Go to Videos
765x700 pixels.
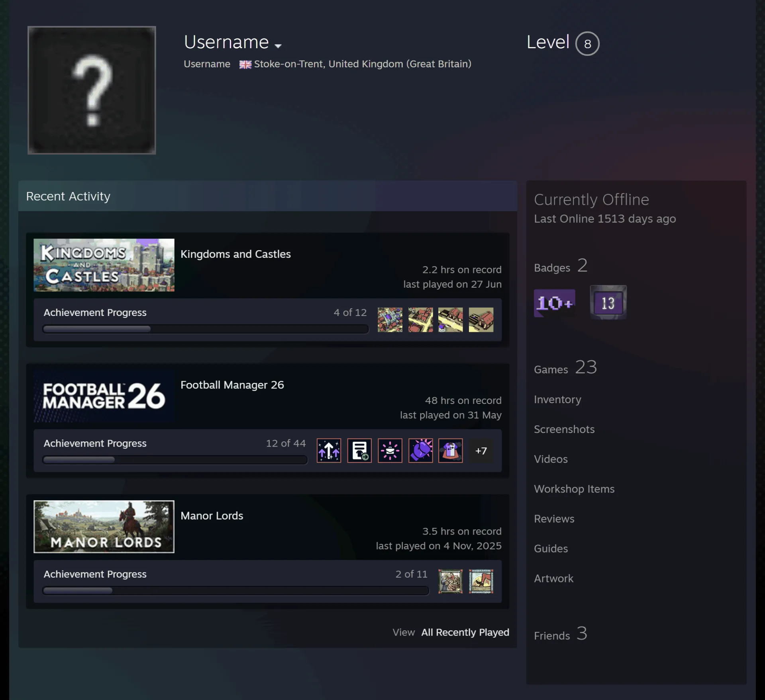(551, 459)
